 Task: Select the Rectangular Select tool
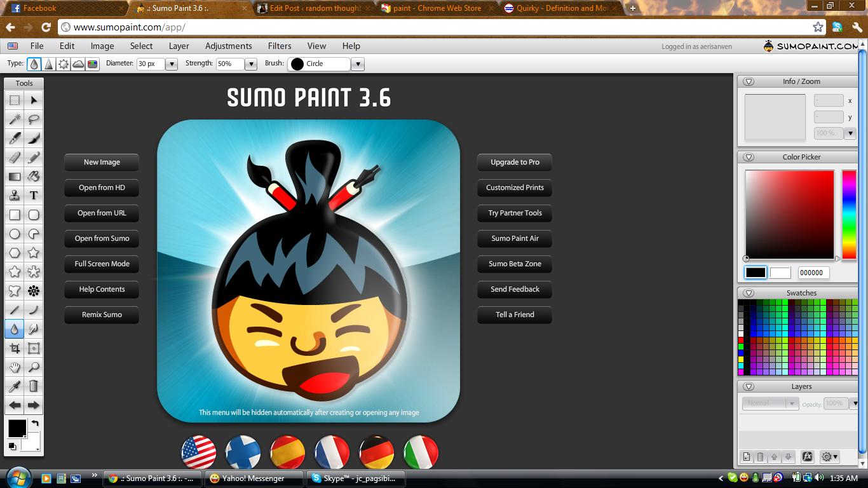point(15,100)
